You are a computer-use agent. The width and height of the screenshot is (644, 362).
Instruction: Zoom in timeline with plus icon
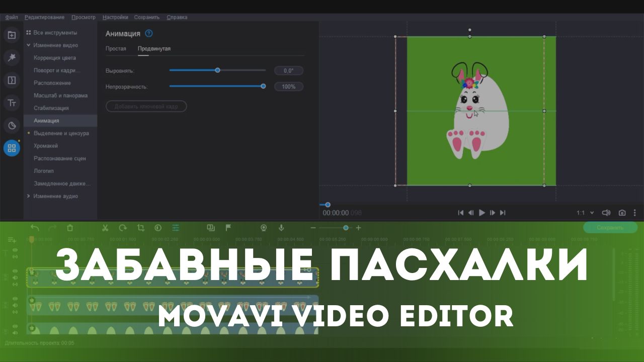(358, 228)
